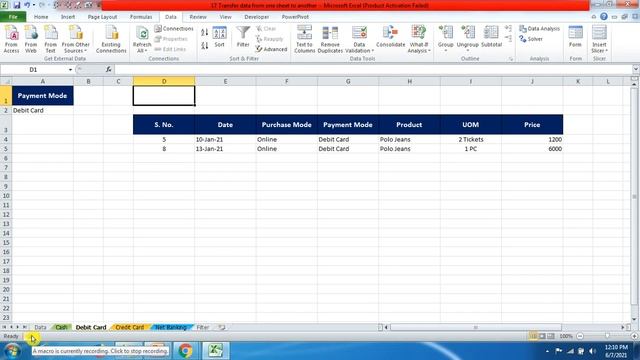Screen dimensions: 640x360
Task: Switch to the Page Layout ribbon tab
Action: 102,17
